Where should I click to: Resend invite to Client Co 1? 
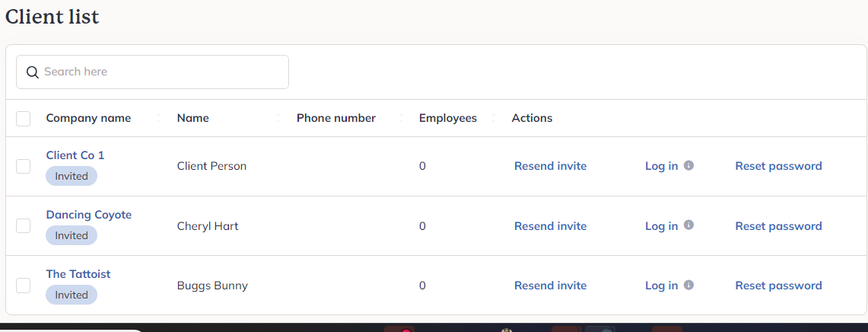550,166
